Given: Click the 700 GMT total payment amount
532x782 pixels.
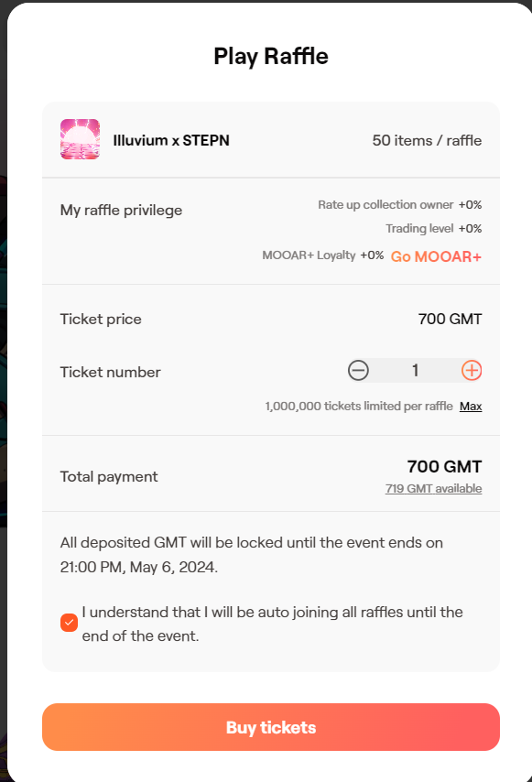Looking at the screenshot, I should pos(444,466).
